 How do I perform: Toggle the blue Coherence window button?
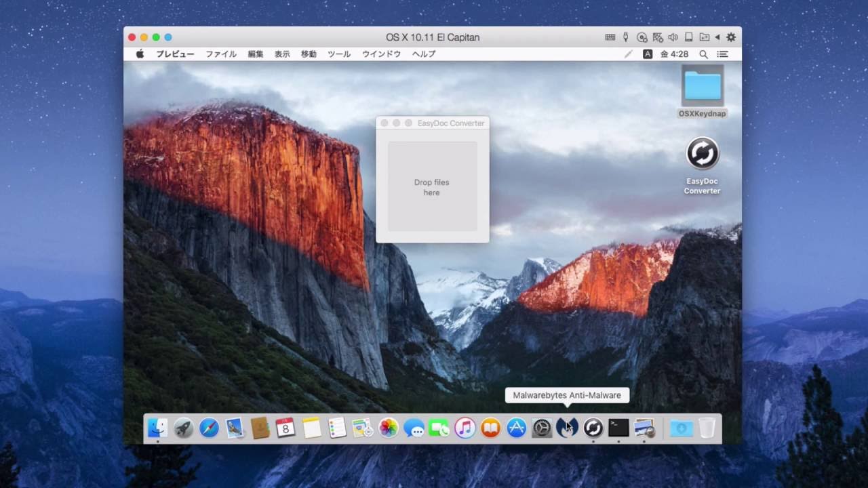(168, 37)
